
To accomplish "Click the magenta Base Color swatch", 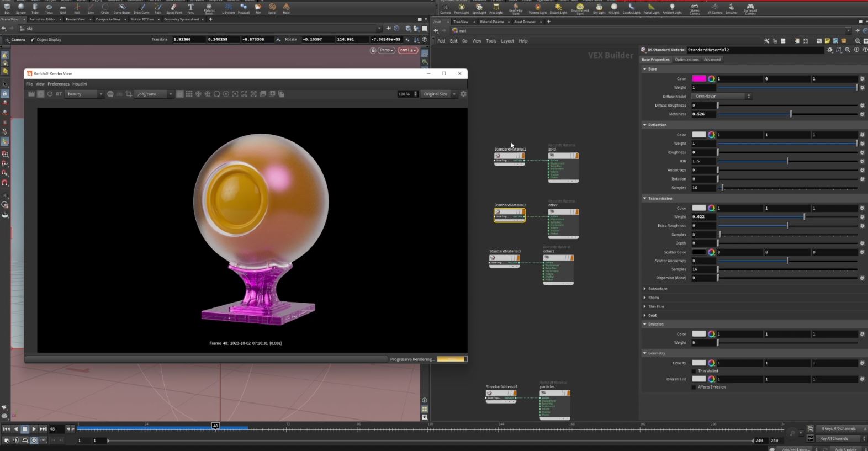I will coord(698,79).
